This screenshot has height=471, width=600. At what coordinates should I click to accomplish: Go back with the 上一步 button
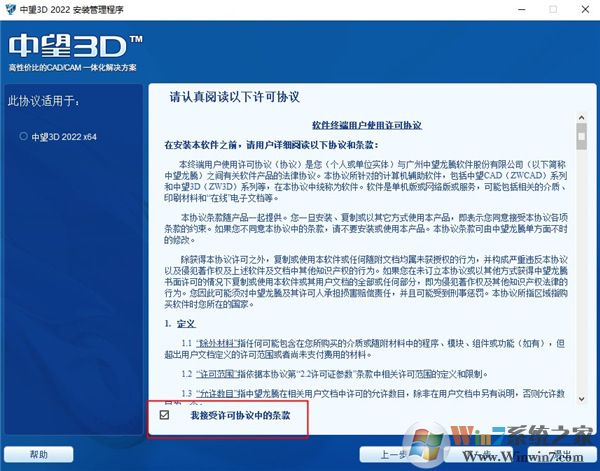(x=394, y=455)
